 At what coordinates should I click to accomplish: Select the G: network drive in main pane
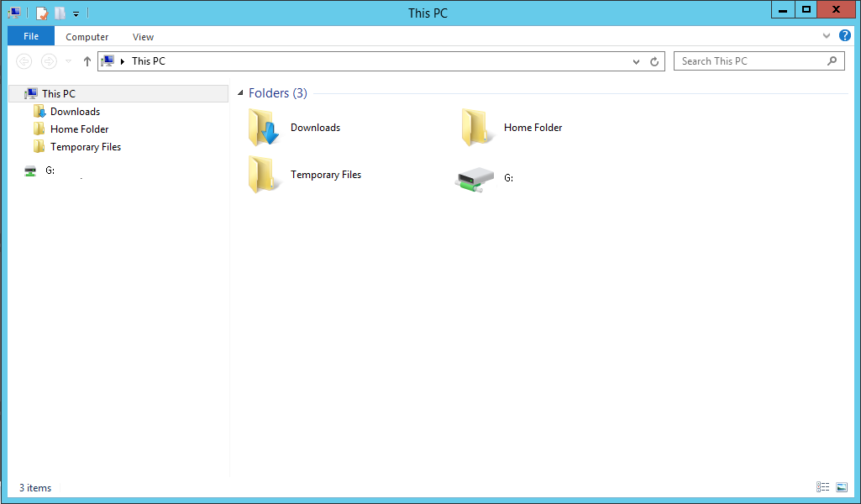(475, 178)
